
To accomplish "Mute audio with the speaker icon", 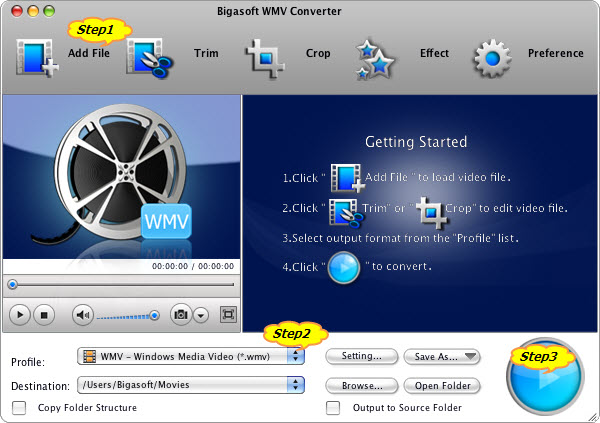I will point(83,315).
